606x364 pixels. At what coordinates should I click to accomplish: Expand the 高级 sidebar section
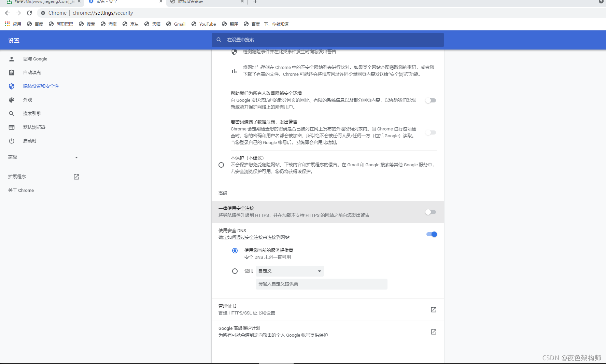(43, 157)
